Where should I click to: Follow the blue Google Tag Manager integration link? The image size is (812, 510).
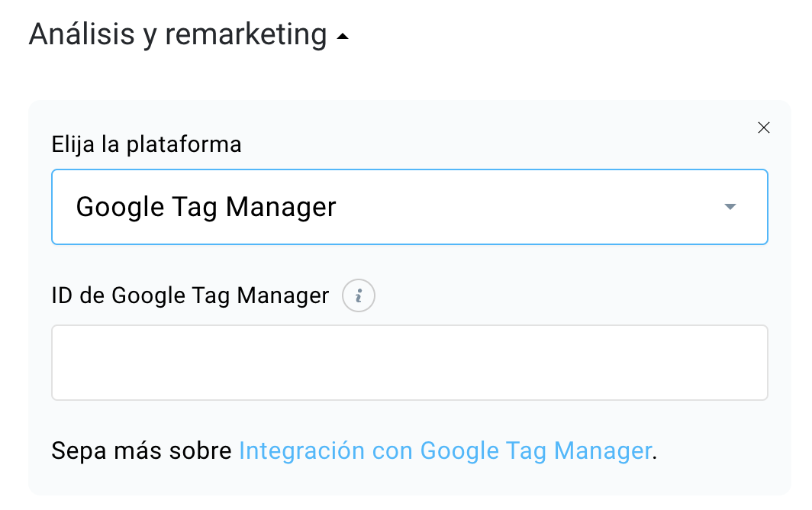tap(446, 450)
